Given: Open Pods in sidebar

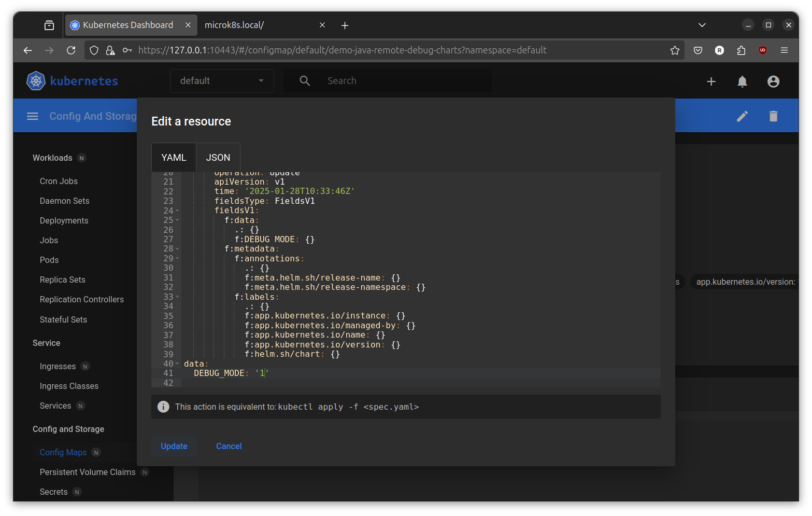Looking at the screenshot, I should coord(49,260).
